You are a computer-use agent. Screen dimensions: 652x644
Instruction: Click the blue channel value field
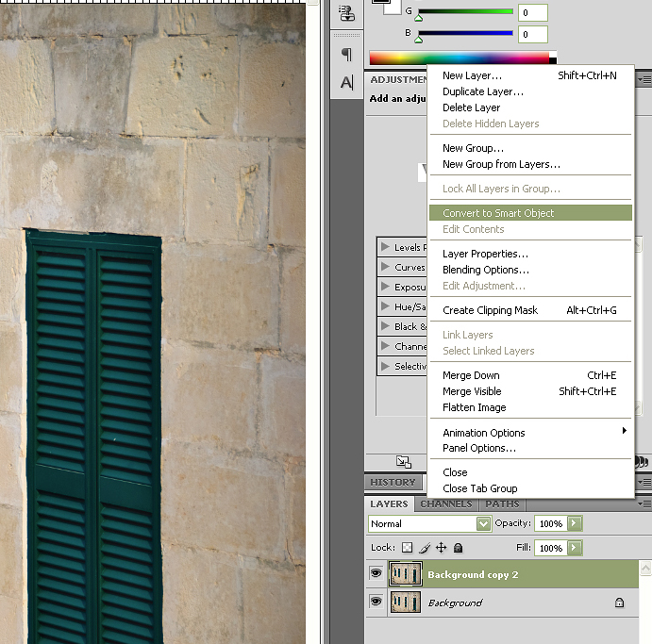pos(532,35)
